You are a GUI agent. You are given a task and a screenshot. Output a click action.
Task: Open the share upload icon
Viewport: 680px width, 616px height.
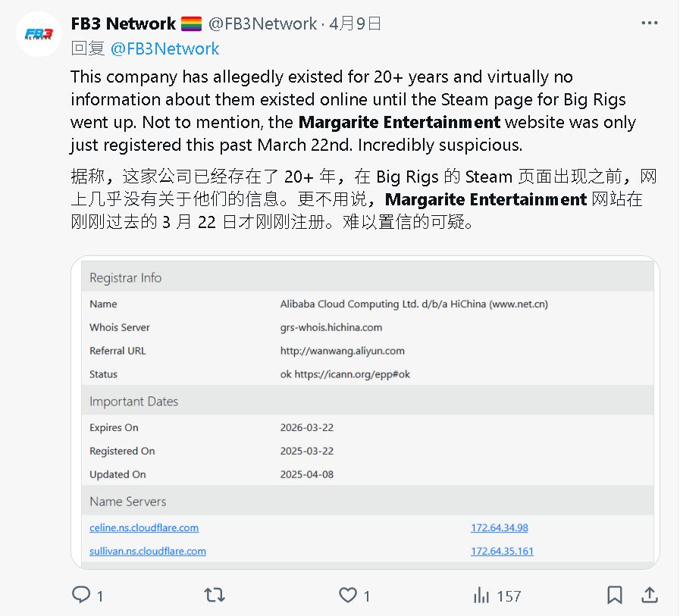coord(649,595)
